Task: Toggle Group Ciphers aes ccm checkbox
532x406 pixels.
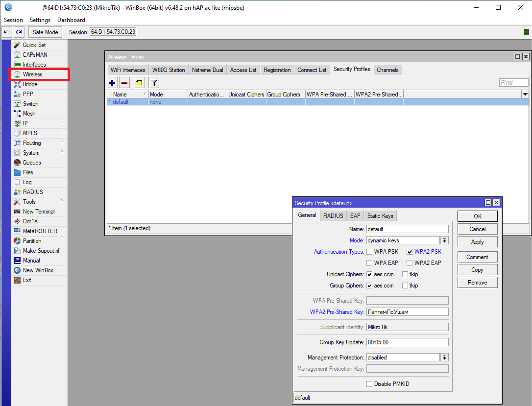Action: click(x=369, y=286)
